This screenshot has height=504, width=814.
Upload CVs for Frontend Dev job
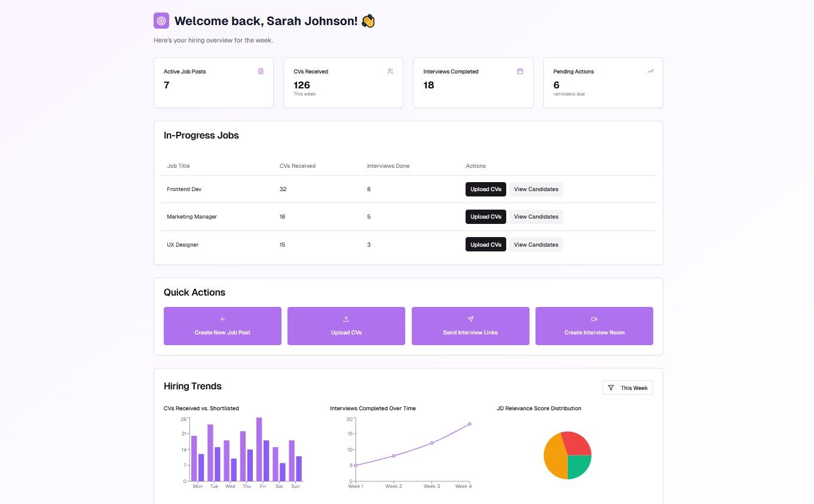(485, 189)
